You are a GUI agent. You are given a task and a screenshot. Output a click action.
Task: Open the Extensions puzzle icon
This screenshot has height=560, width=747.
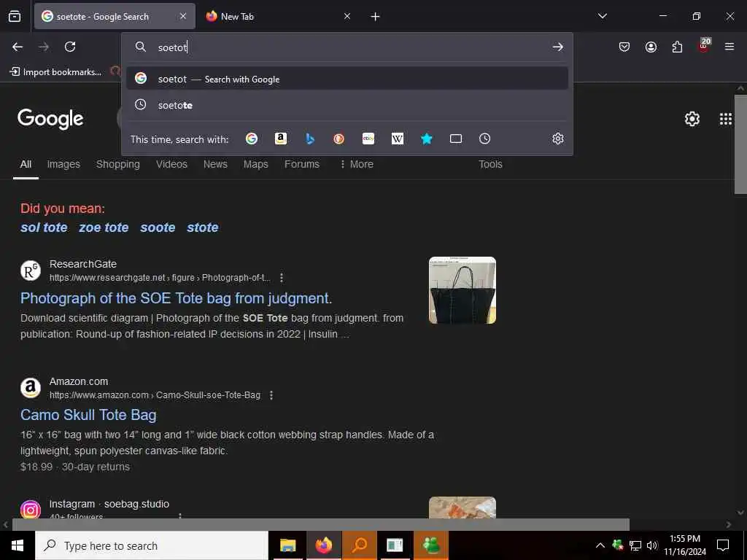[677, 47]
